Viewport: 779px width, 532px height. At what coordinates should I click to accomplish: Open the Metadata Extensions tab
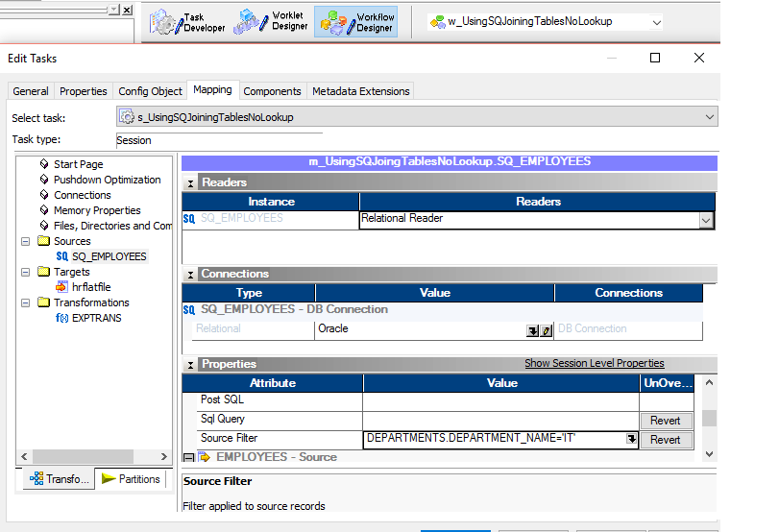point(361,91)
